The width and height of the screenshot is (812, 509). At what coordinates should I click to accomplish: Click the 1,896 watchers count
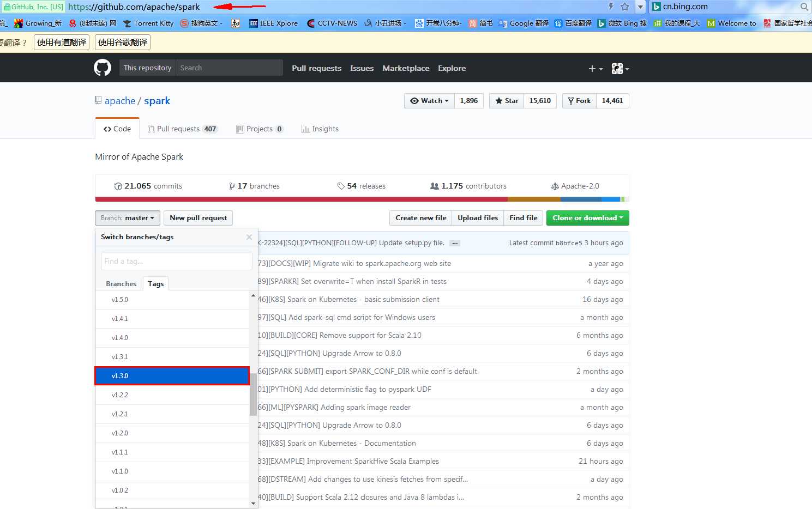coord(469,101)
